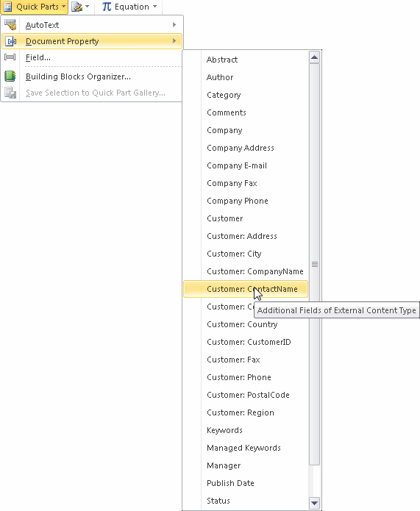Select the Company property
Screen dimensions: 420x511
(x=246, y=130)
